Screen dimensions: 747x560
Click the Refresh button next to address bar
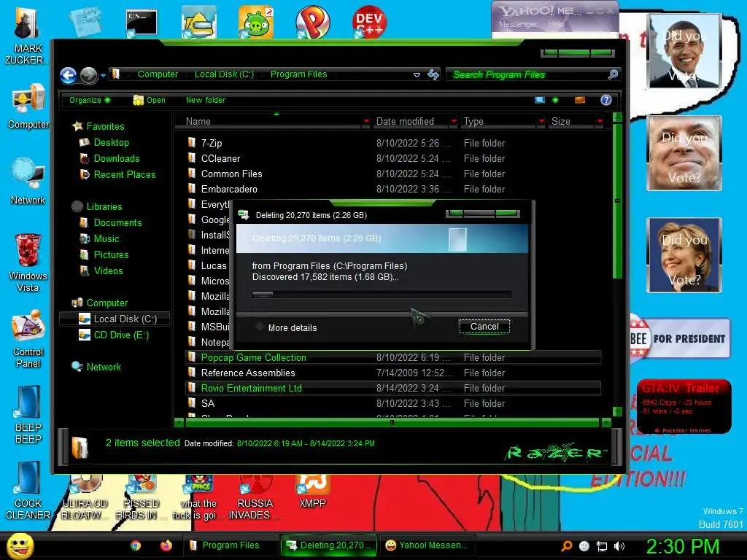pos(433,74)
